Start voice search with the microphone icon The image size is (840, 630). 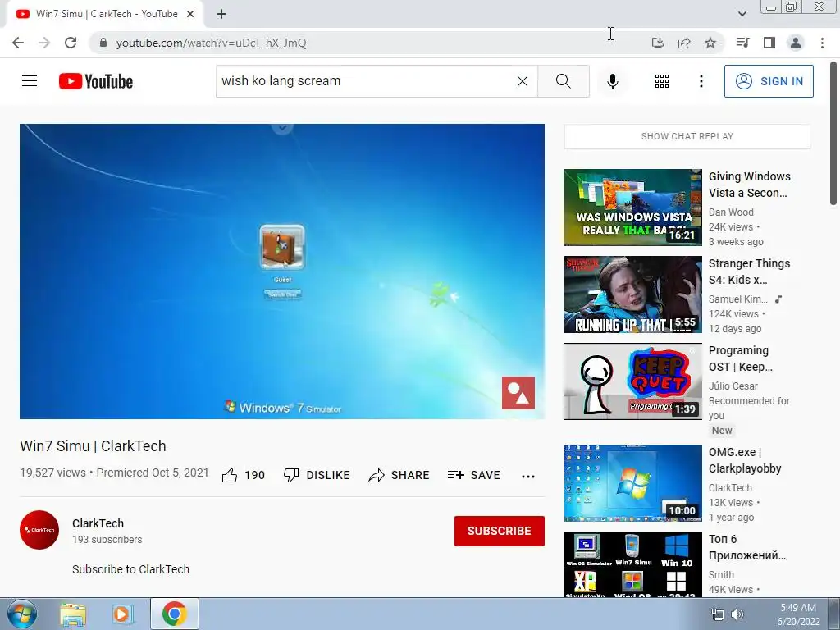pos(612,81)
